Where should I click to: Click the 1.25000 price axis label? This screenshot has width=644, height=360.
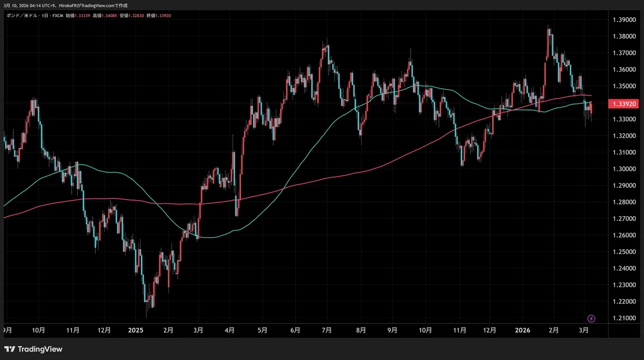tap(623, 252)
